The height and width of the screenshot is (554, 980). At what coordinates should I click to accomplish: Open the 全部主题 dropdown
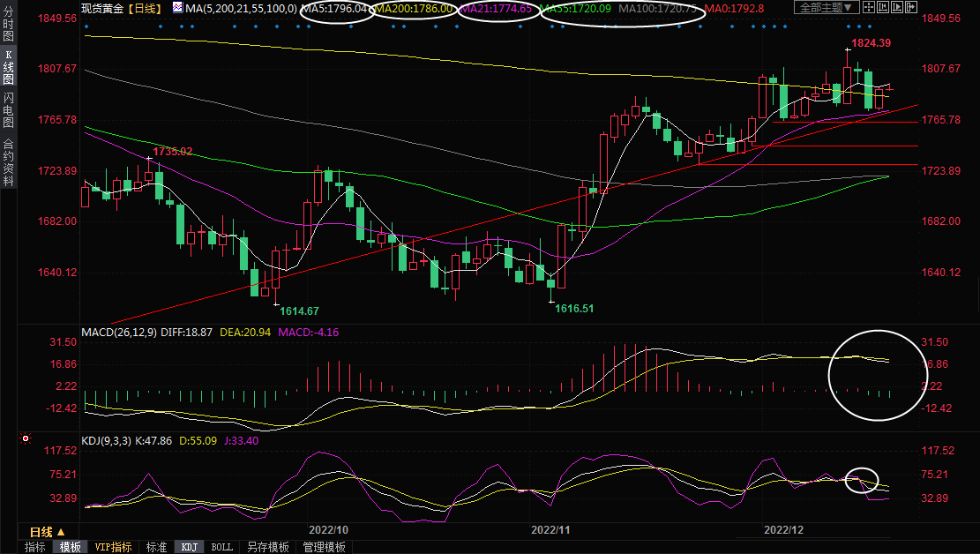point(827,8)
